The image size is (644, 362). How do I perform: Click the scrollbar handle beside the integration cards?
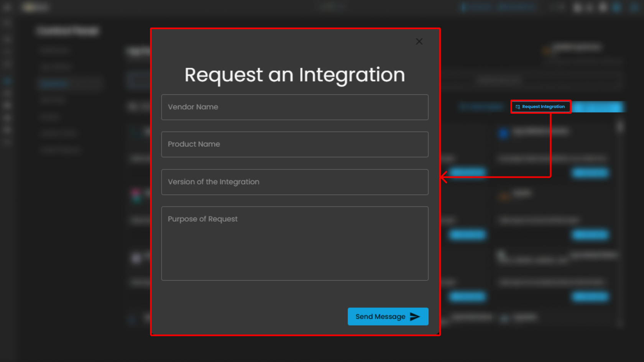pos(620,126)
